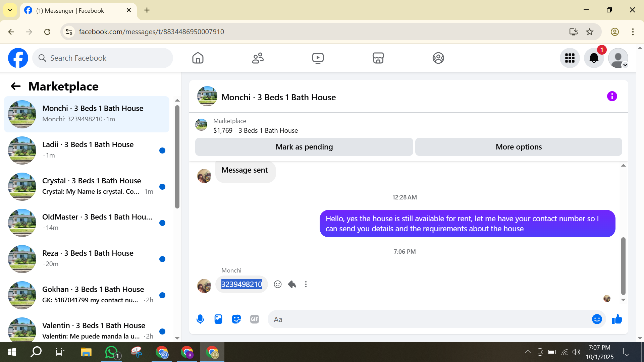Open the GIF picker
This screenshot has height=362, width=644.
[x=255, y=319]
